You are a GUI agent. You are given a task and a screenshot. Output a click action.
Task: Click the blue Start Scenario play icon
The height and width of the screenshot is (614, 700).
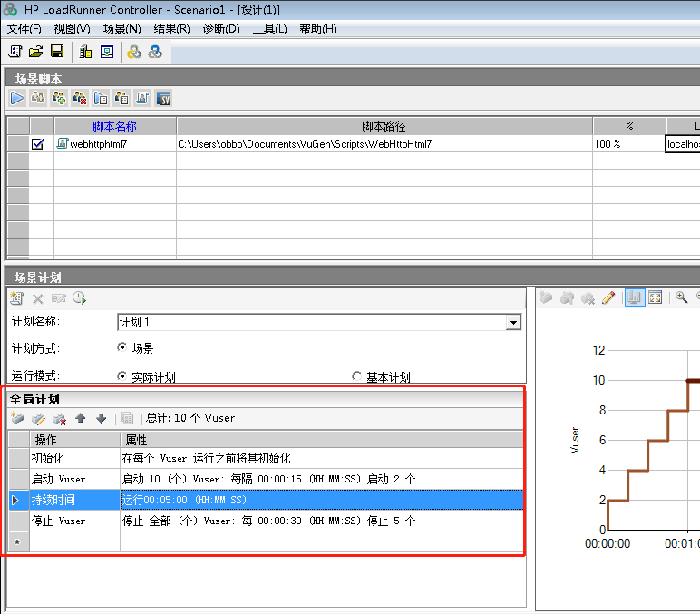tap(17, 98)
